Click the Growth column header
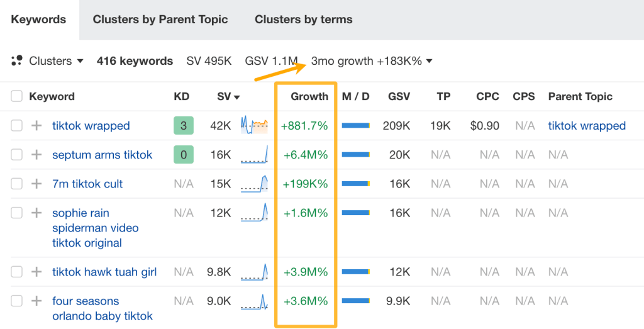Viewport: 644px width, 329px height. 309,96
